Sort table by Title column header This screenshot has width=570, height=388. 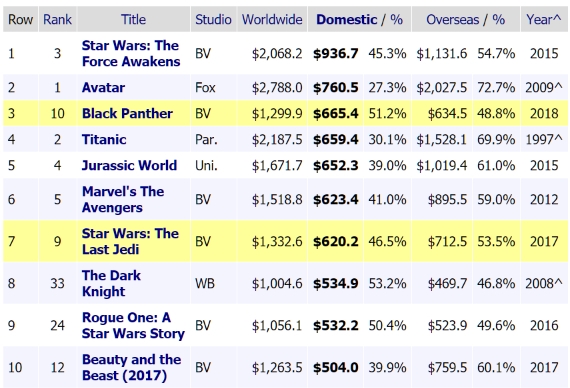[133, 20]
